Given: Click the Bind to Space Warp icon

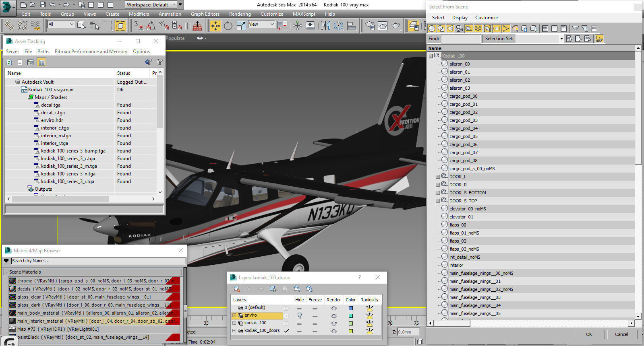Looking at the screenshot, I should pyautogui.click(x=35, y=26).
